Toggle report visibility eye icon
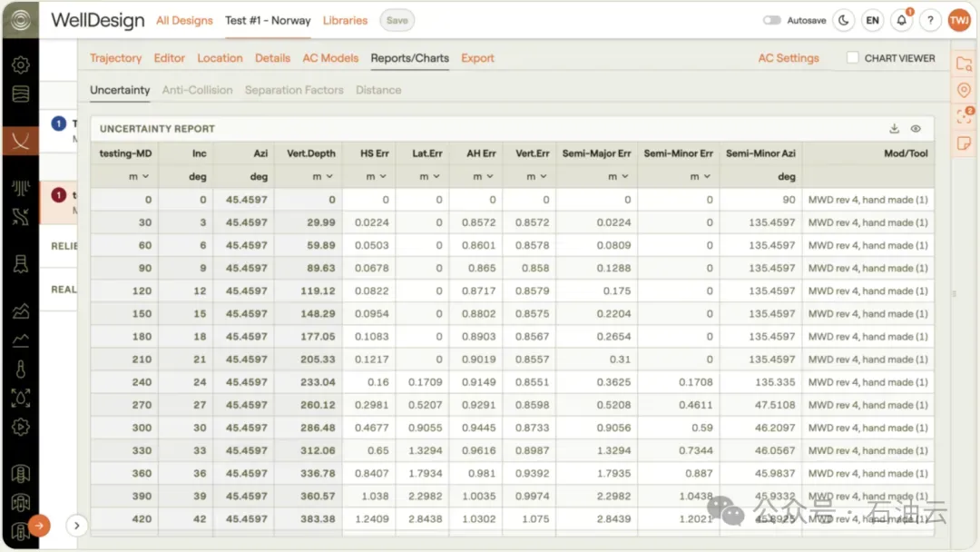Viewport: 980px width, 552px height. (916, 128)
